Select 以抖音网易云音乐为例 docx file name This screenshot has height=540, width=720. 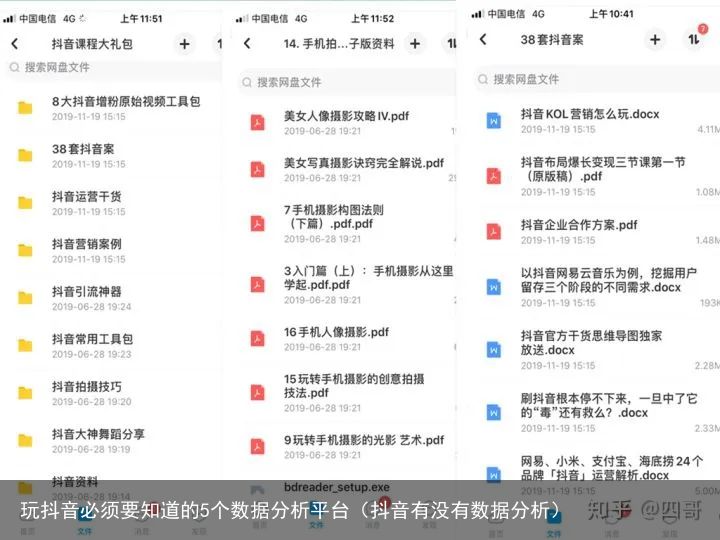point(609,280)
